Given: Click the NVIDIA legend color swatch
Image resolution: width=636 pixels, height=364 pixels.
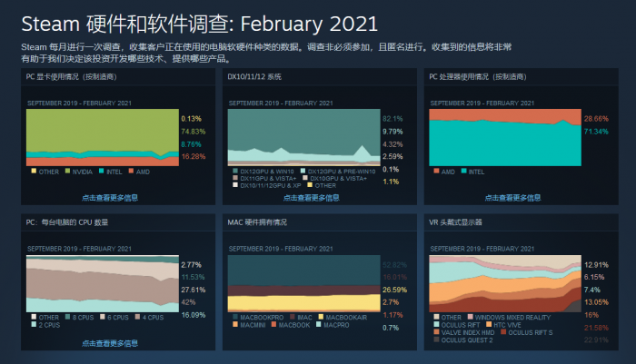Looking at the screenshot, I should pyautogui.click(x=68, y=171).
